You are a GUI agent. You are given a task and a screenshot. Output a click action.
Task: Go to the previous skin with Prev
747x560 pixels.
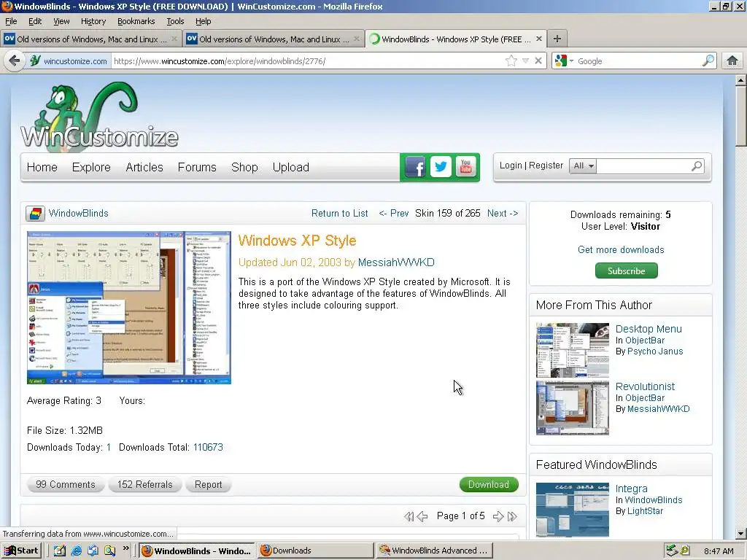pos(394,214)
